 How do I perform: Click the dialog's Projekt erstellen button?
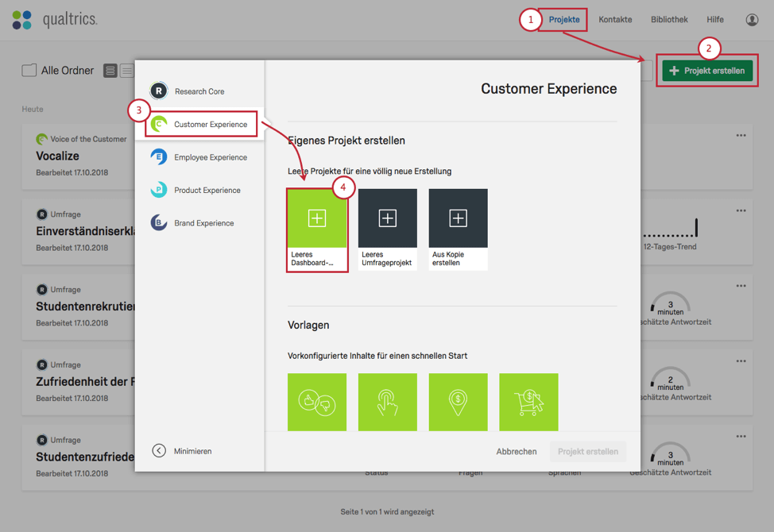[588, 452]
